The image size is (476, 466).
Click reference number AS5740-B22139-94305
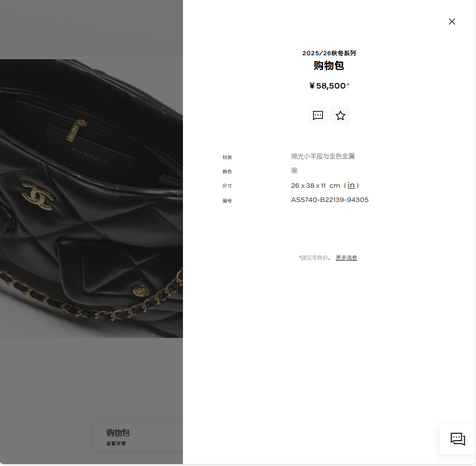click(x=330, y=200)
